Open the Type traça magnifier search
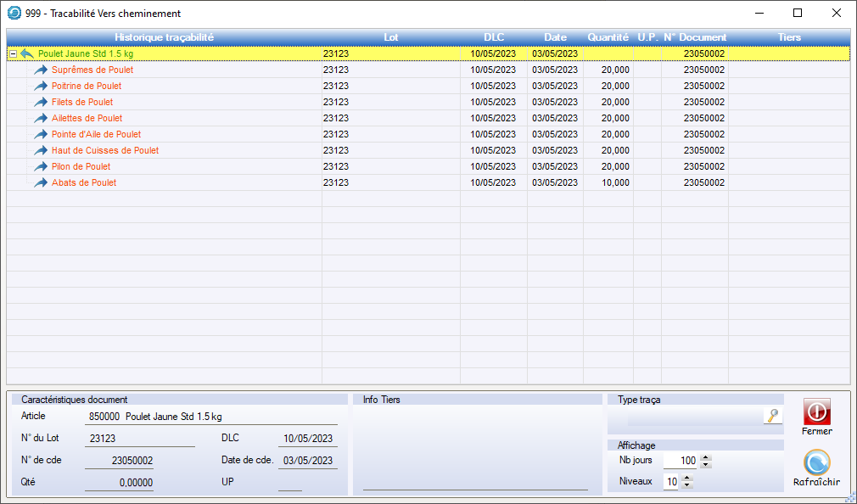857x504 pixels. point(772,415)
